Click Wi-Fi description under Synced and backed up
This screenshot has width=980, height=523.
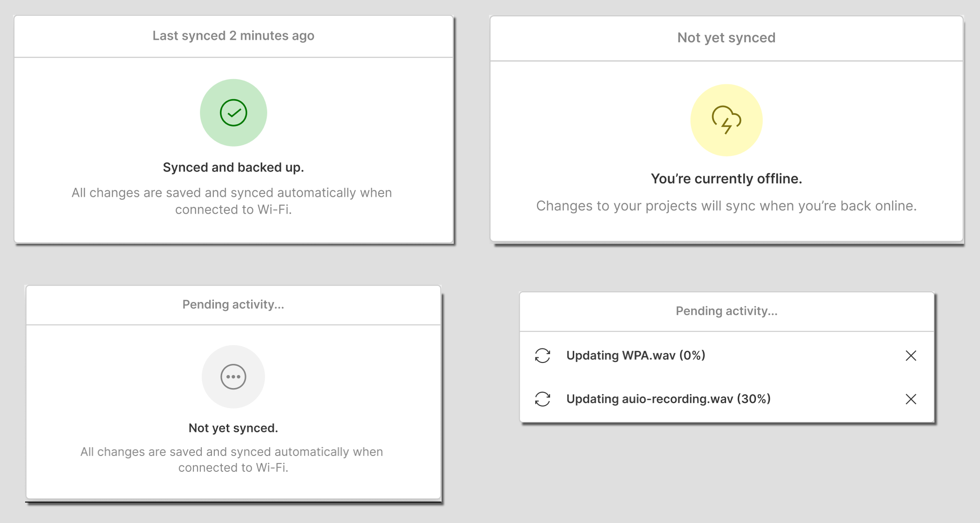click(x=232, y=201)
